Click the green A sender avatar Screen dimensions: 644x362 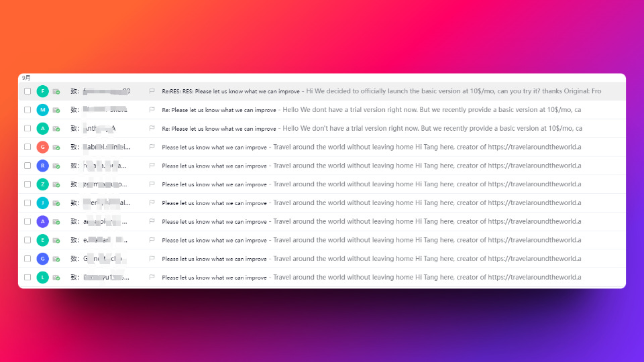coord(43,129)
